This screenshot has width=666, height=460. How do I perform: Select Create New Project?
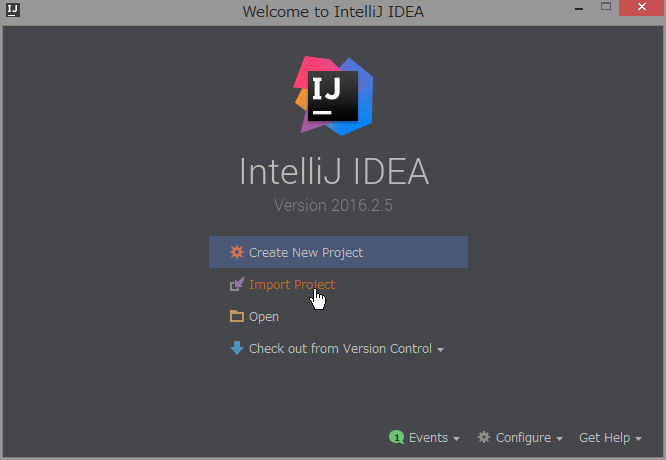pos(306,253)
